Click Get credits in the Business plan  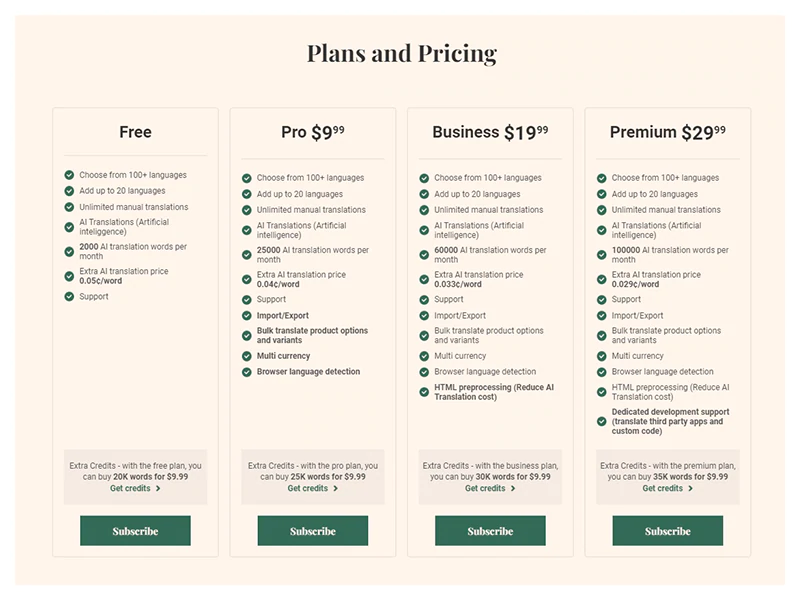click(490, 489)
